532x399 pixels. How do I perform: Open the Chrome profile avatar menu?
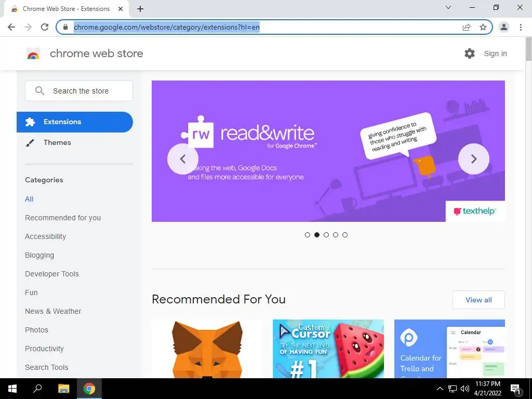click(x=504, y=27)
